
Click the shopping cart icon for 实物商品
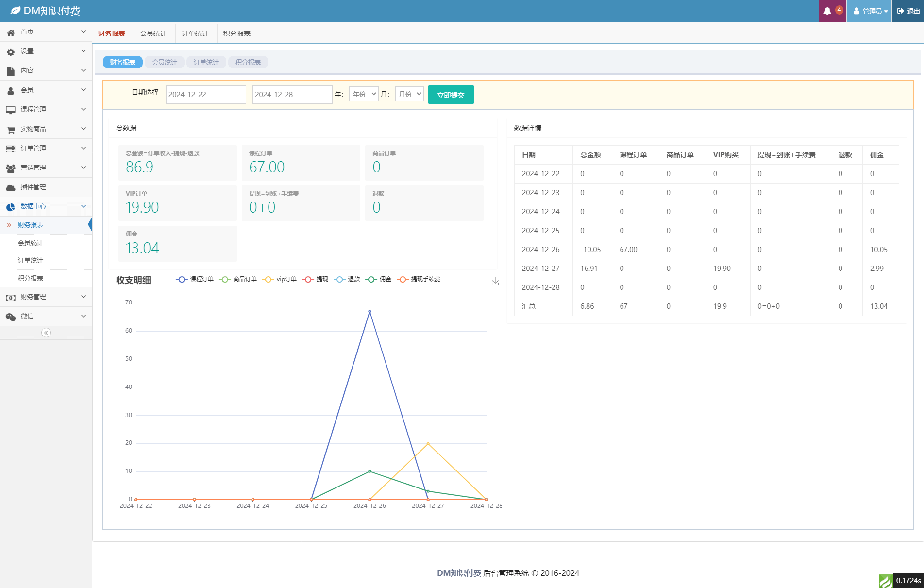point(11,129)
